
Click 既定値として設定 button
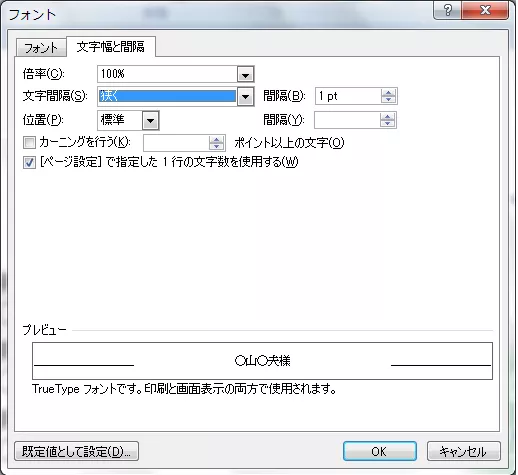(x=76, y=451)
